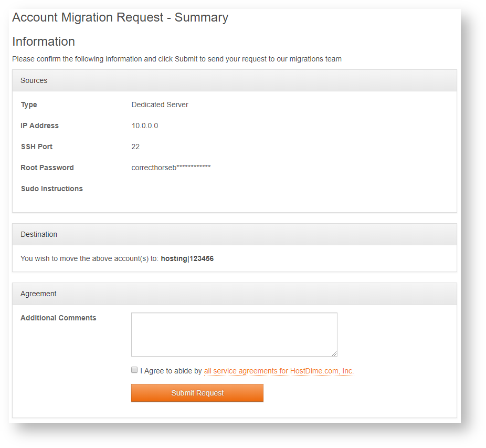Select the Dedicated Server type value
This screenshot has width=486, height=448.
160,105
